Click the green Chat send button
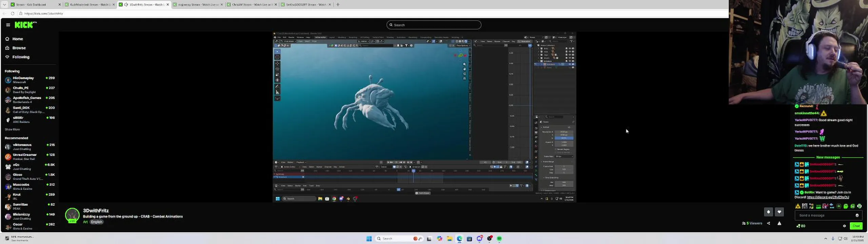Screen dimensions: 868x244 [856, 226]
